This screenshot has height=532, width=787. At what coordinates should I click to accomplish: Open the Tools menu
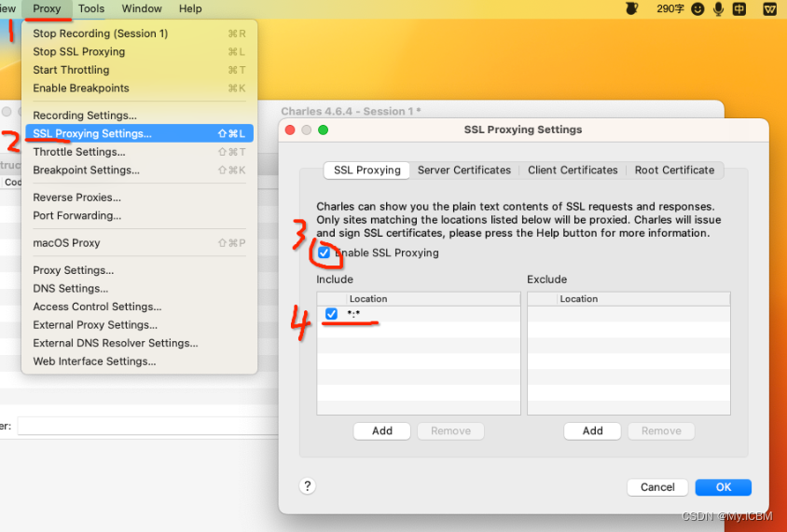91,8
